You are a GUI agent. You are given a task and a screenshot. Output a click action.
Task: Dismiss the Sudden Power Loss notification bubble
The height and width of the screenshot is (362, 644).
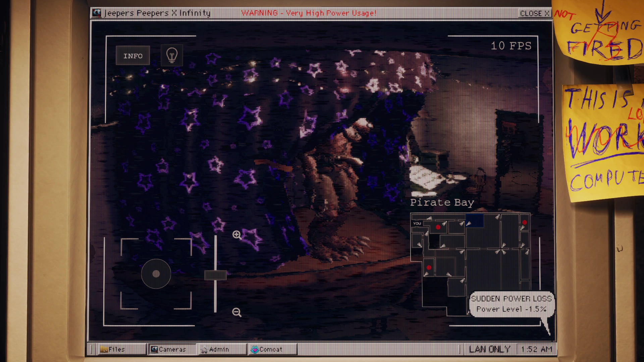(511, 304)
